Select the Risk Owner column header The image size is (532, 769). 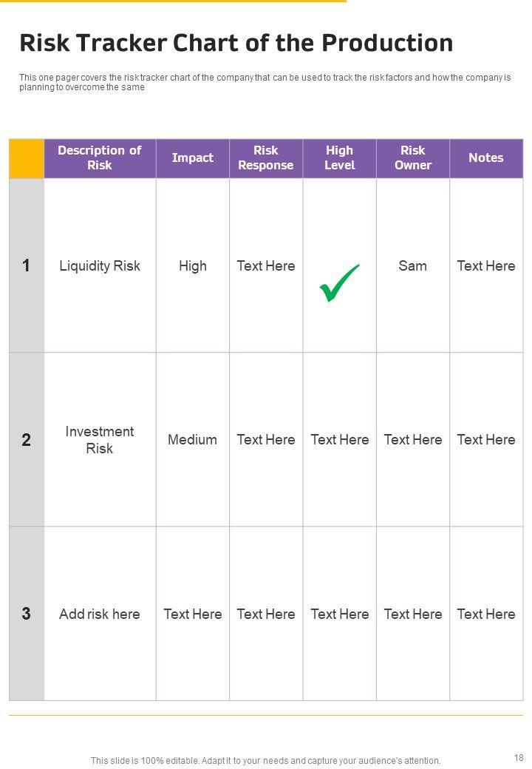point(412,158)
